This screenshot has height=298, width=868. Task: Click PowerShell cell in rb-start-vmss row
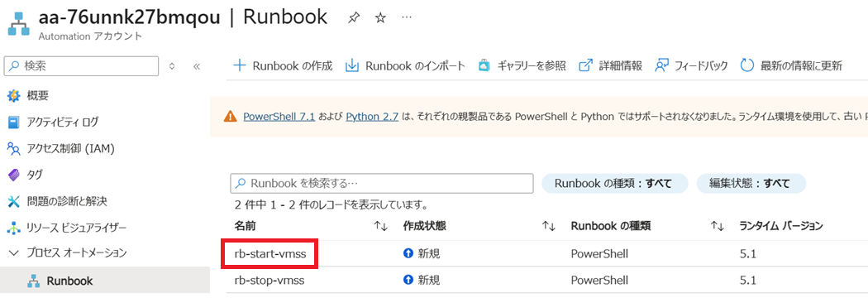[599, 254]
